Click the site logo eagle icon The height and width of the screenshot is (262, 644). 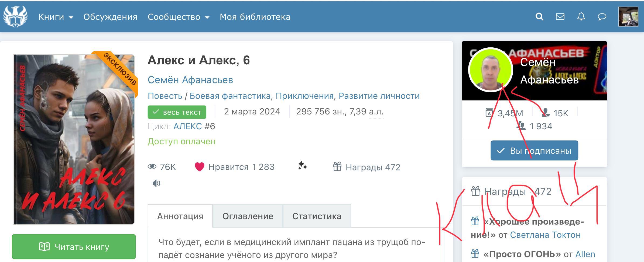[x=15, y=17]
